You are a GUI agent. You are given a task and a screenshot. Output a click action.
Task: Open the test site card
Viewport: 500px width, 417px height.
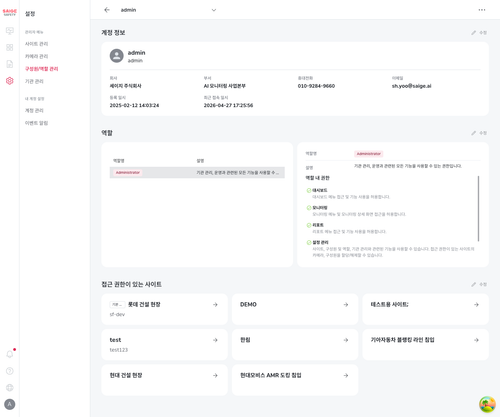point(164,345)
